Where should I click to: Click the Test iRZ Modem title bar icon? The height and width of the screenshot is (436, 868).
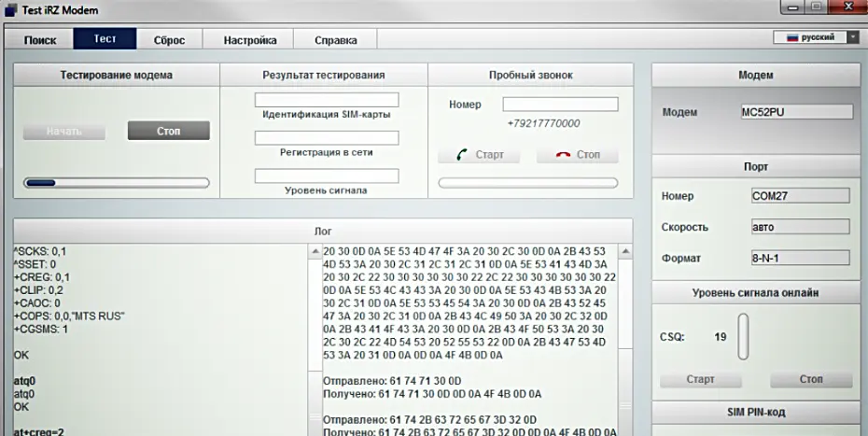[10, 10]
